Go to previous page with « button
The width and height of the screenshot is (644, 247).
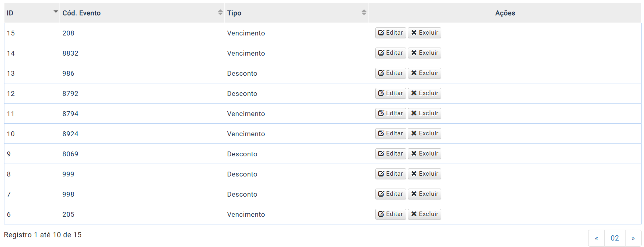[x=596, y=238]
